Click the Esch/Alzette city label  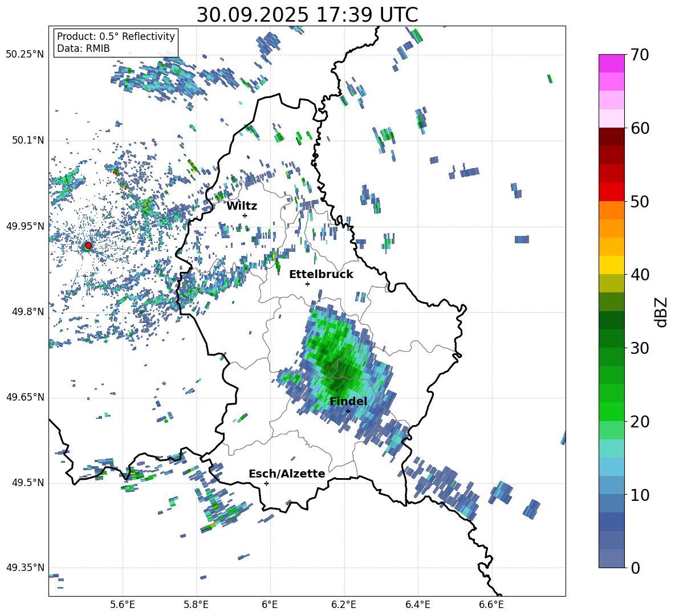pos(287,474)
